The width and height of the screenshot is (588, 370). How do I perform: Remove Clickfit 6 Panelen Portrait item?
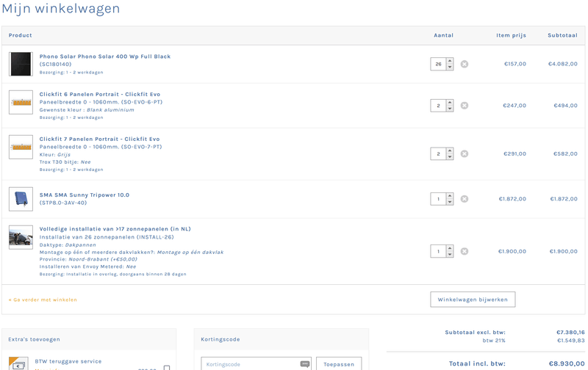click(464, 106)
